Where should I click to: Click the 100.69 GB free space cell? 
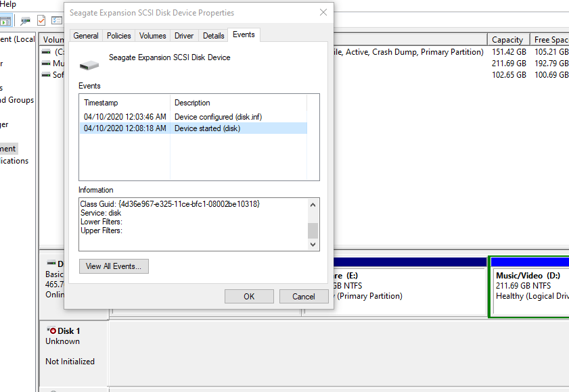[551, 75]
